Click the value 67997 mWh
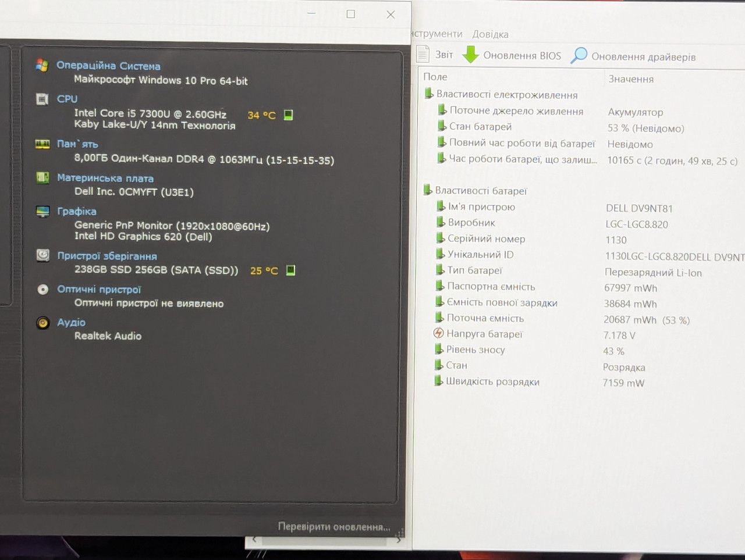Screen dimensions: 745x560 coord(630,288)
